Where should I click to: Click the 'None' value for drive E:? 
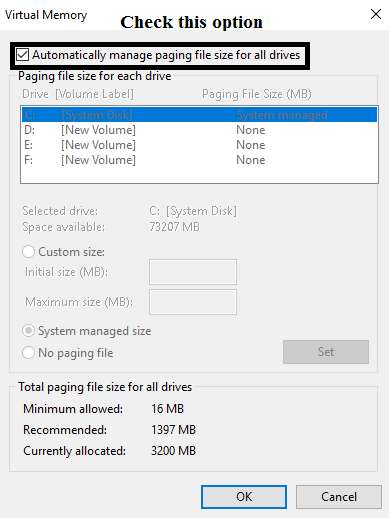251,145
